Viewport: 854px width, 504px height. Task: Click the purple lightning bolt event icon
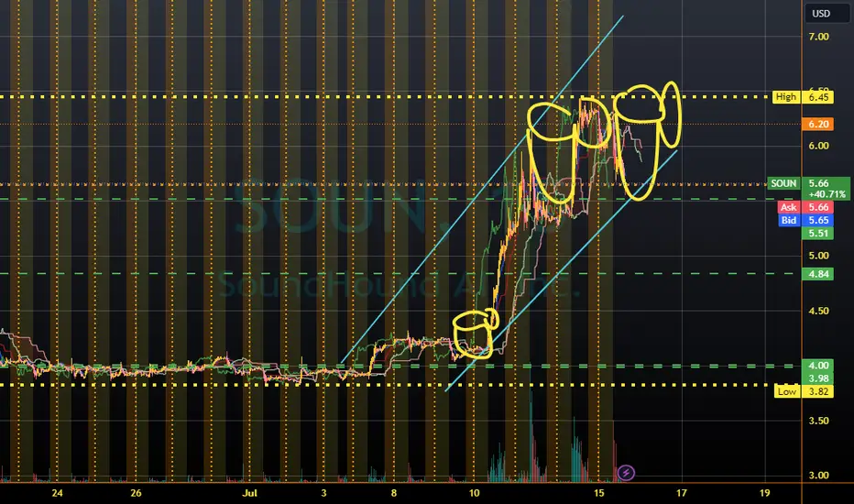tap(626, 473)
